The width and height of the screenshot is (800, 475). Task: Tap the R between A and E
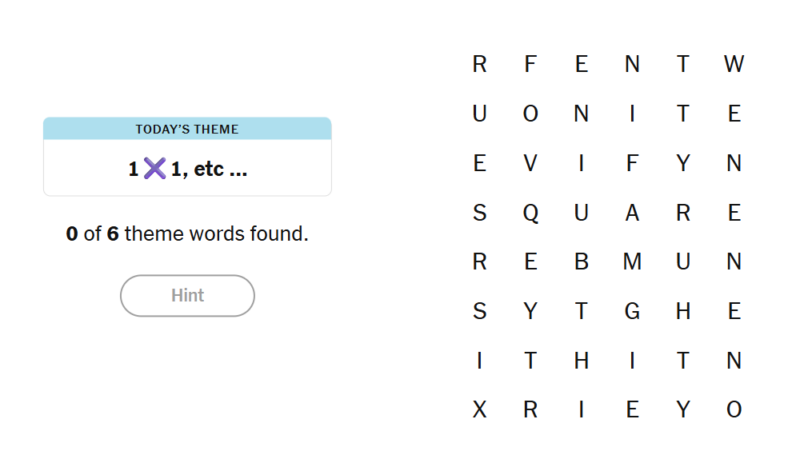coord(683,212)
